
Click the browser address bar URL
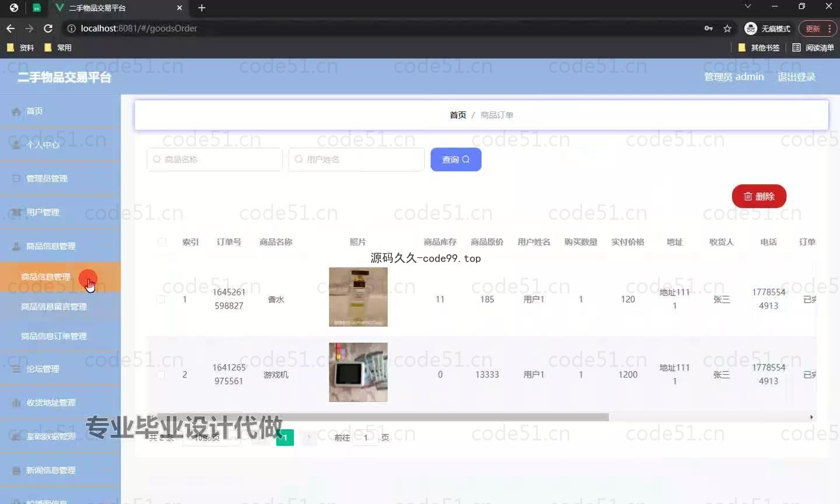tap(139, 28)
